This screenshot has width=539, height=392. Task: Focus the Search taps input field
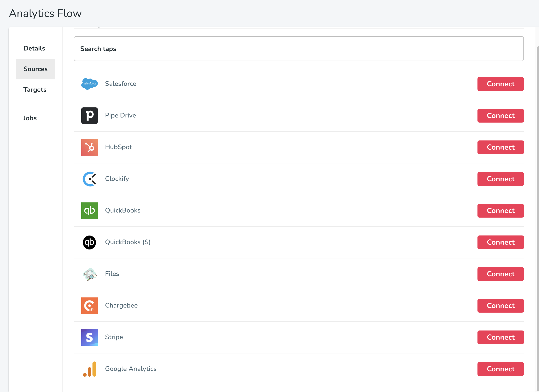[299, 48]
